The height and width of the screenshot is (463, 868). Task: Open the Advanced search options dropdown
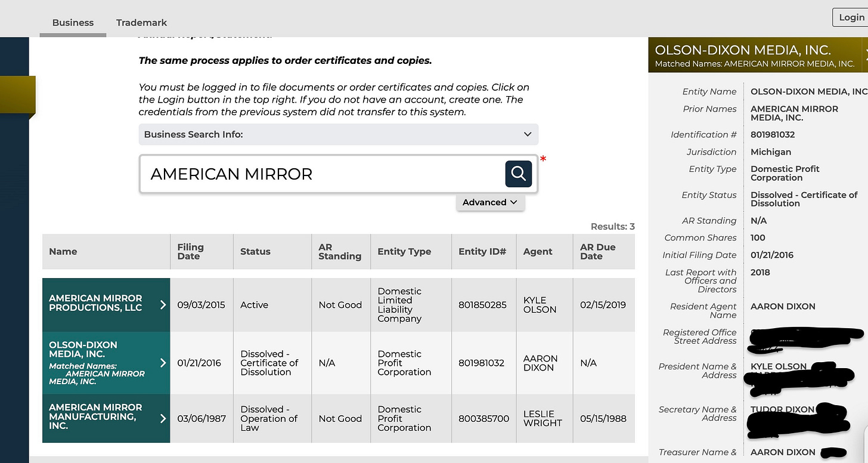(490, 202)
